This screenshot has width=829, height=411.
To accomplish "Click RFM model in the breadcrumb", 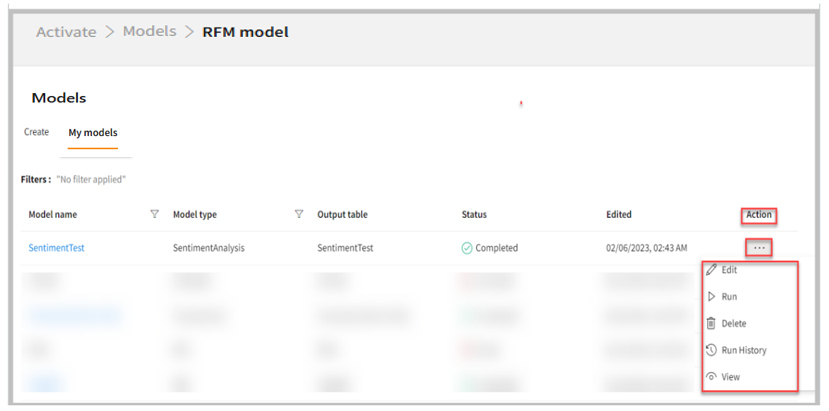I will (x=245, y=32).
